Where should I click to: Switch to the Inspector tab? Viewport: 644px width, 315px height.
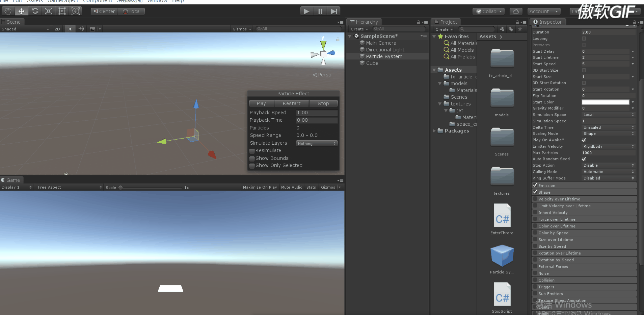tap(547, 22)
